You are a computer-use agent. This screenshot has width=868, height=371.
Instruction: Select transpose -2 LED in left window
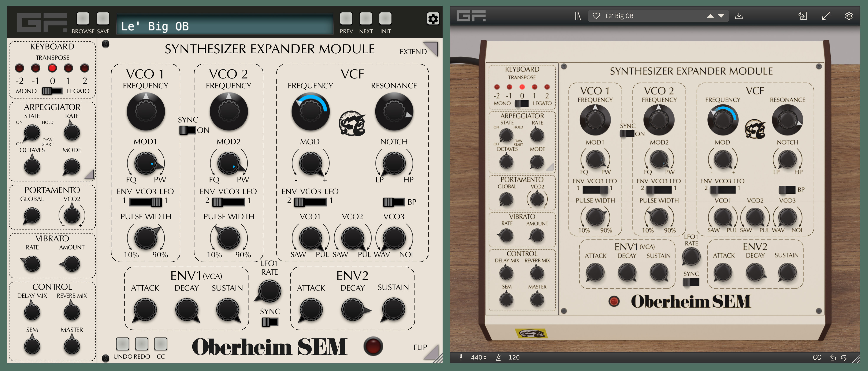pyautogui.click(x=20, y=68)
